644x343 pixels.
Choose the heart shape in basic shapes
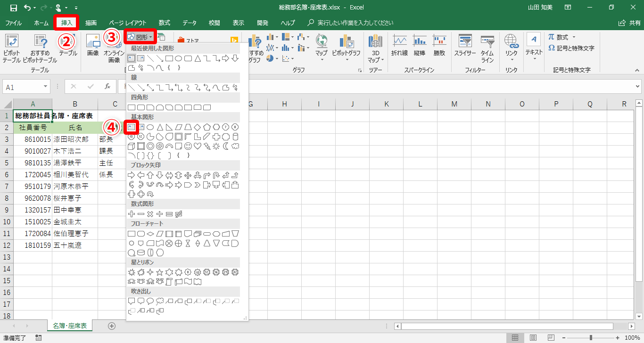point(198,146)
